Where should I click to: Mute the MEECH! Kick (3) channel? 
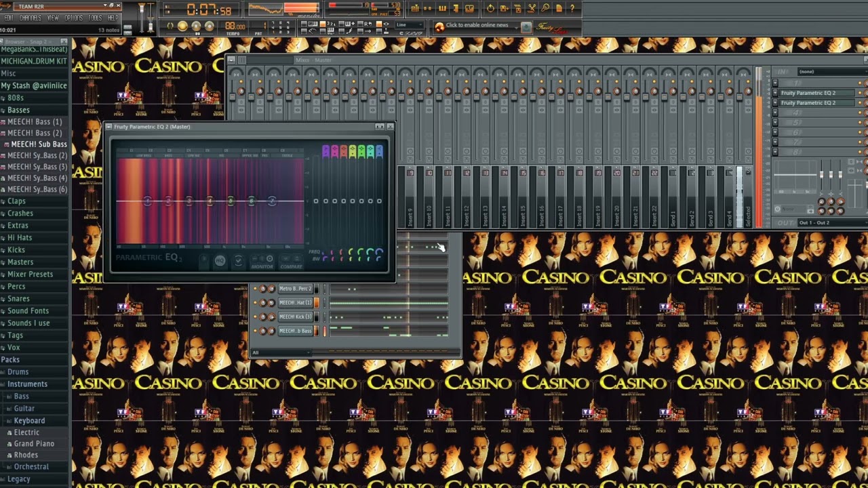256,317
